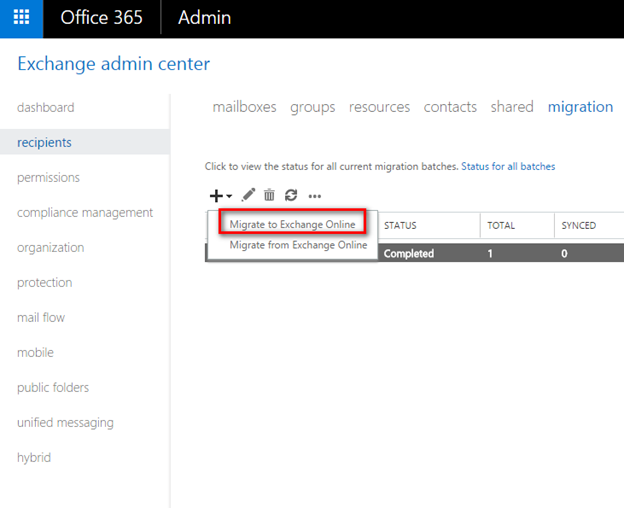624x508 pixels.
Task: Choose Migrate from Exchange Online option
Action: point(298,245)
